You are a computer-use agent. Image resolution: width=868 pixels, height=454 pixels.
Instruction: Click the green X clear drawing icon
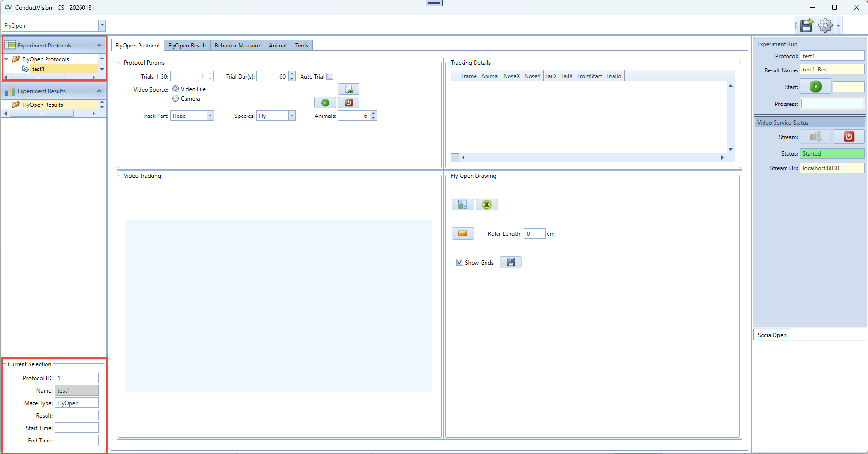tap(486, 205)
